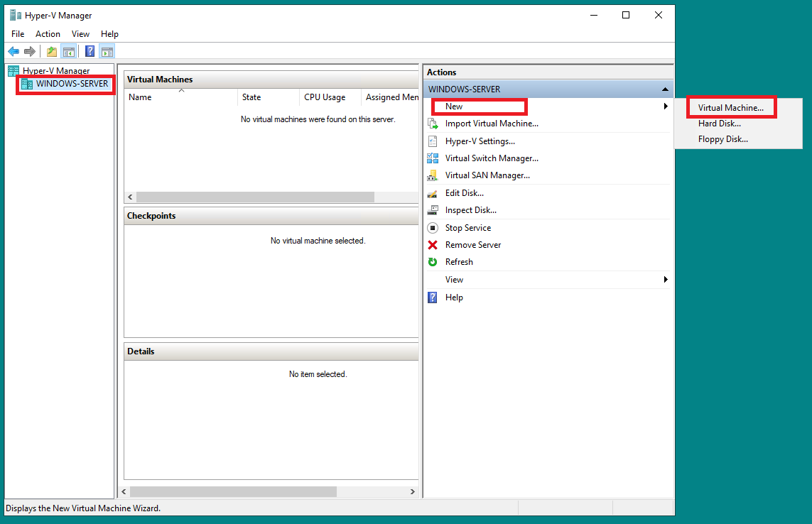Click the green Refresh icon in Actions
This screenshot has height=524, width=812.
433,262
